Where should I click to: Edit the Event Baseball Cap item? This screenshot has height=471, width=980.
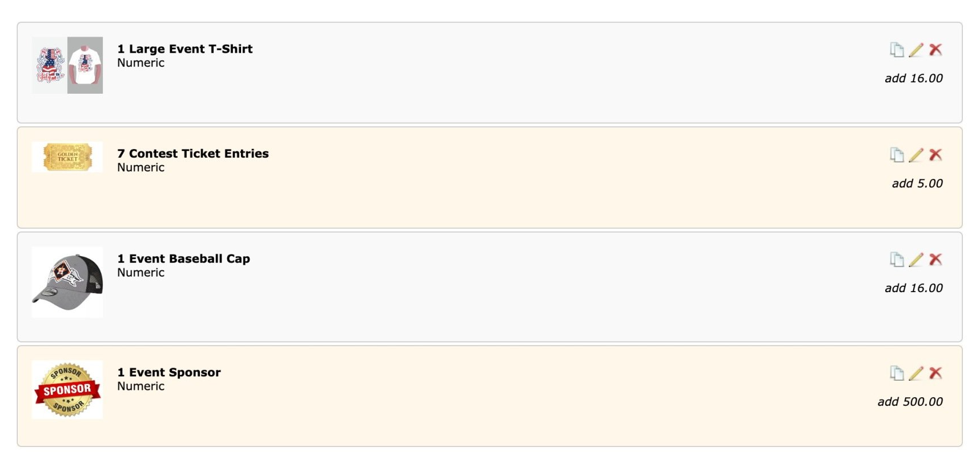coord(916,260)
